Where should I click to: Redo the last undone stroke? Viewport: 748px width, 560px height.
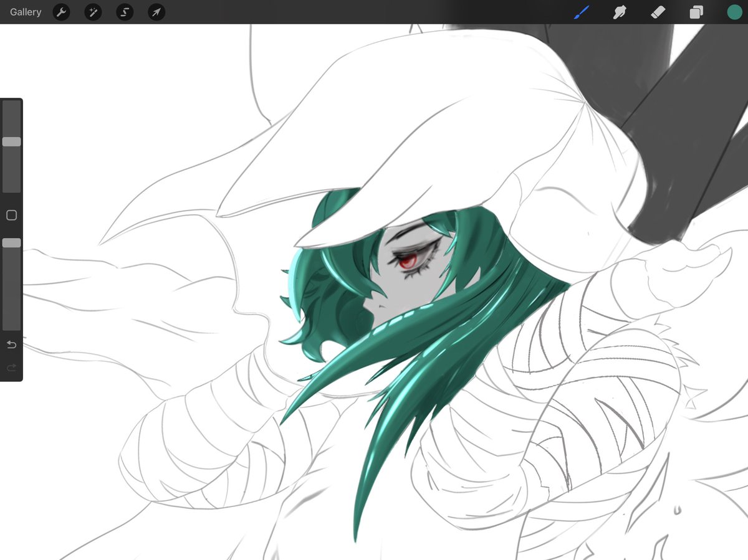tap(11, 368)
